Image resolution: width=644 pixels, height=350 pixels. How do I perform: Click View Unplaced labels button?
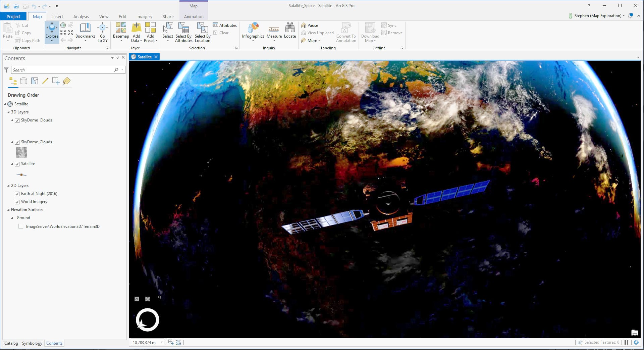(317, 33)
